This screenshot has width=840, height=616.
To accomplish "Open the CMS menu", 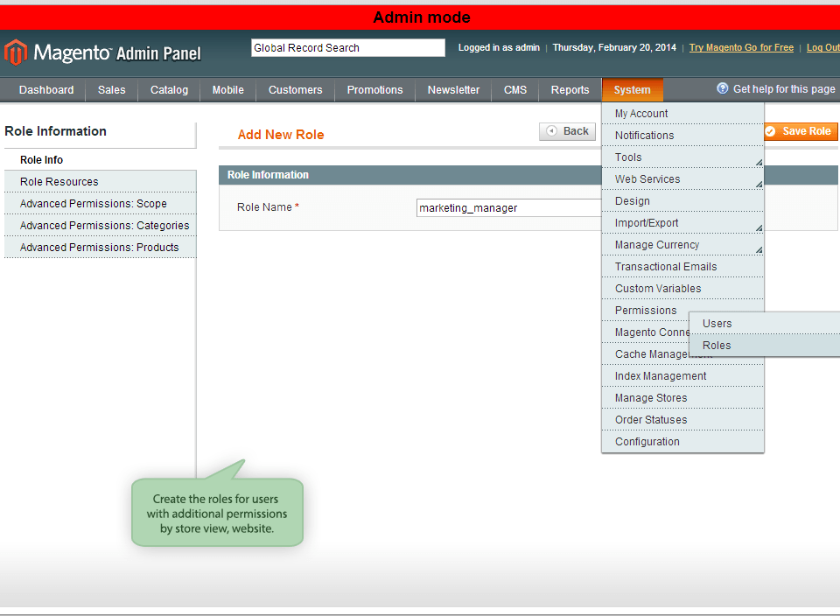I will tap(515, 90).
